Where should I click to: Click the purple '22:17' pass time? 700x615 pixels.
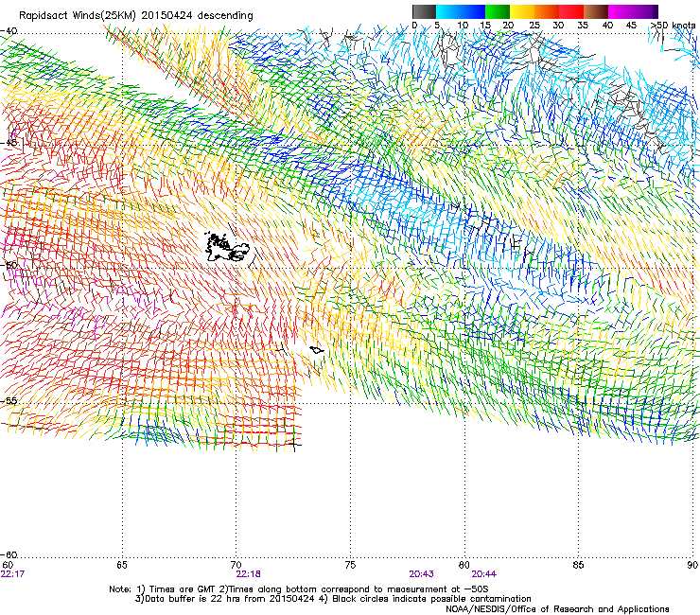click(12, 574)
